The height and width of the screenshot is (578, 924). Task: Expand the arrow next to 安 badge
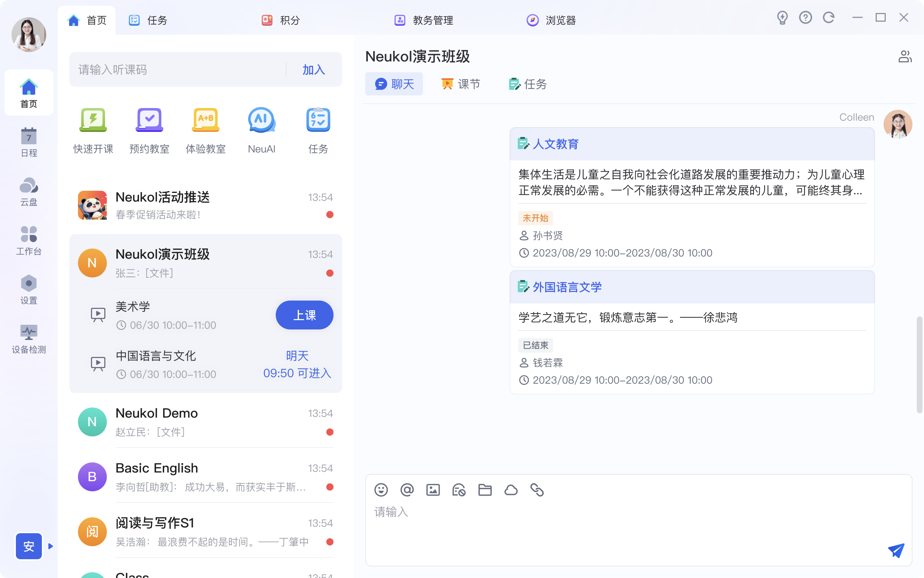51,546
